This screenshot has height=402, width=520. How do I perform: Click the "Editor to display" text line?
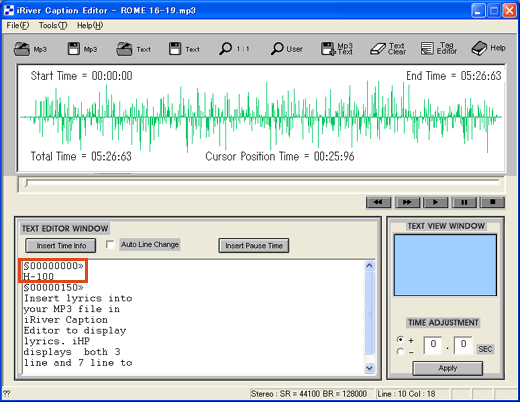(x=75, y=330)
